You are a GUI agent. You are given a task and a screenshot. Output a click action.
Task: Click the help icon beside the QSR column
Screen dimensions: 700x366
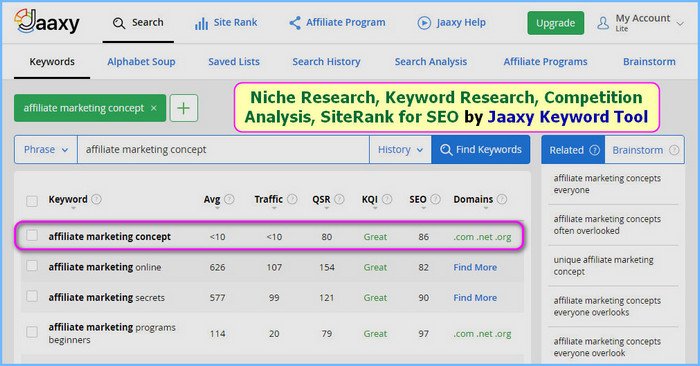339,199
